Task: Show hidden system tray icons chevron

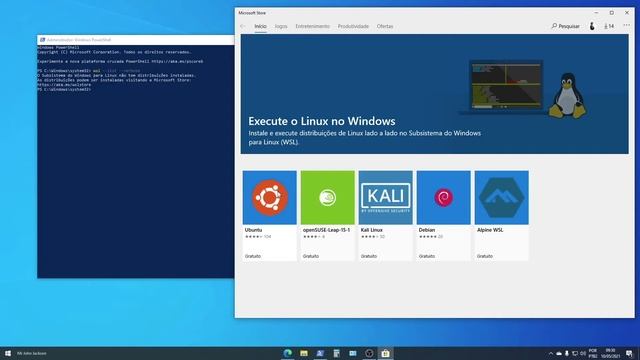Action: (x=551, y=353)
